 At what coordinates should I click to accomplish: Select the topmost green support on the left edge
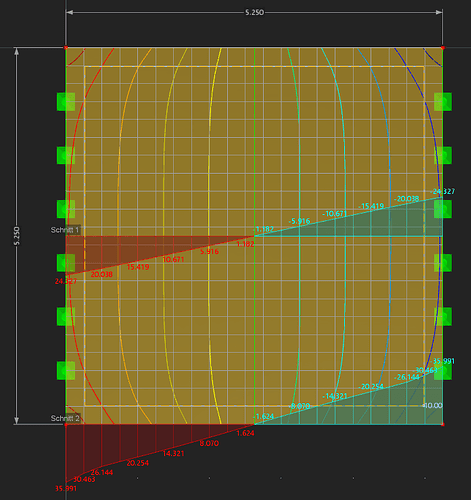(66, 102)
